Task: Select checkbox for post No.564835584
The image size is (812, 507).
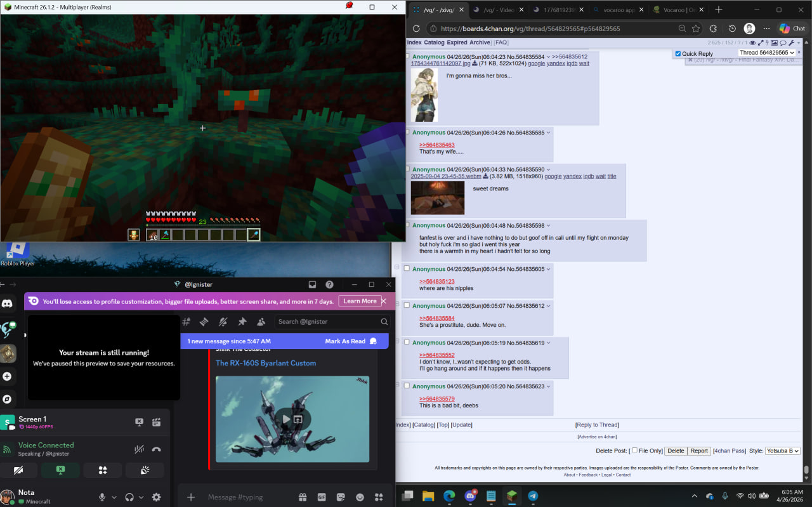Action: [407, 57]
